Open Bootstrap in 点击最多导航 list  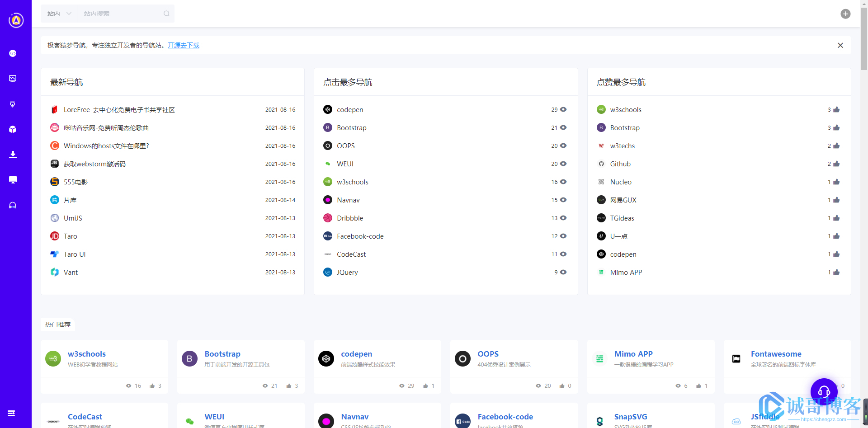(x=352, y=128)
